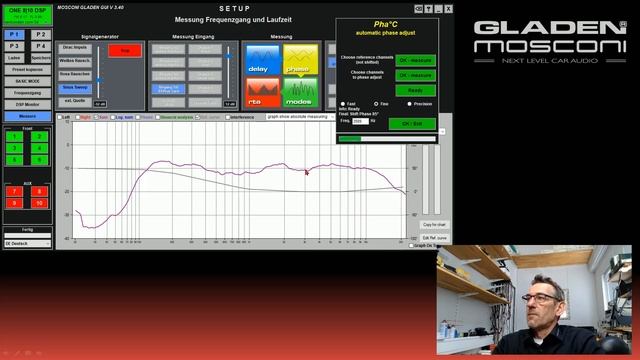
Task: Click the ONE 8|10 DSP device indicator
Action: [27, 15]
